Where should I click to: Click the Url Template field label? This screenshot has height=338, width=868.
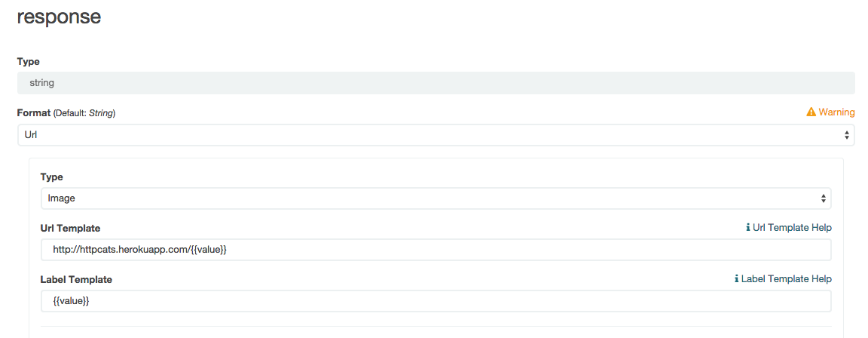click(x=70, y=228)
